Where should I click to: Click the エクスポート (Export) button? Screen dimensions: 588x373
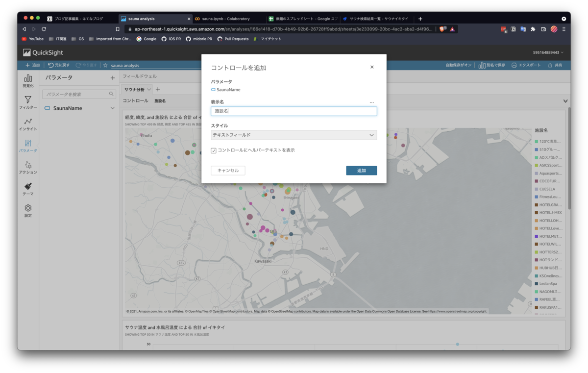pyautogui.click(x=526, y=65)
